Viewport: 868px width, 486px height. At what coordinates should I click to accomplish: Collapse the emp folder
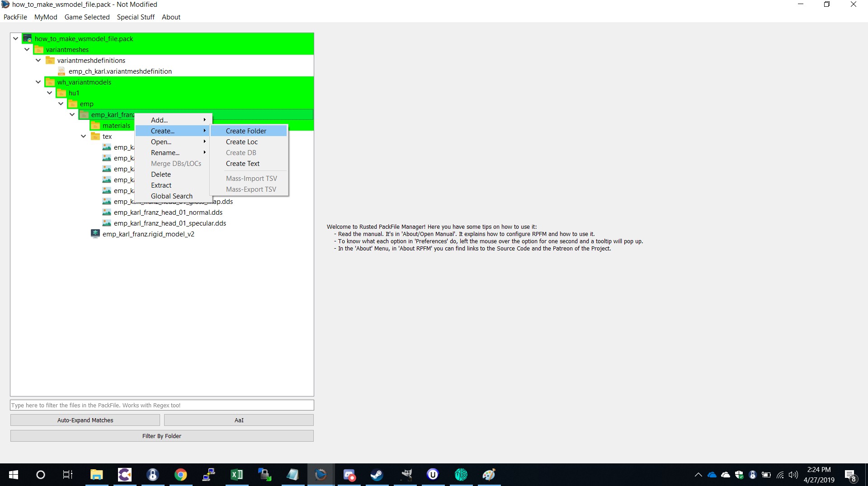[61, 104]
